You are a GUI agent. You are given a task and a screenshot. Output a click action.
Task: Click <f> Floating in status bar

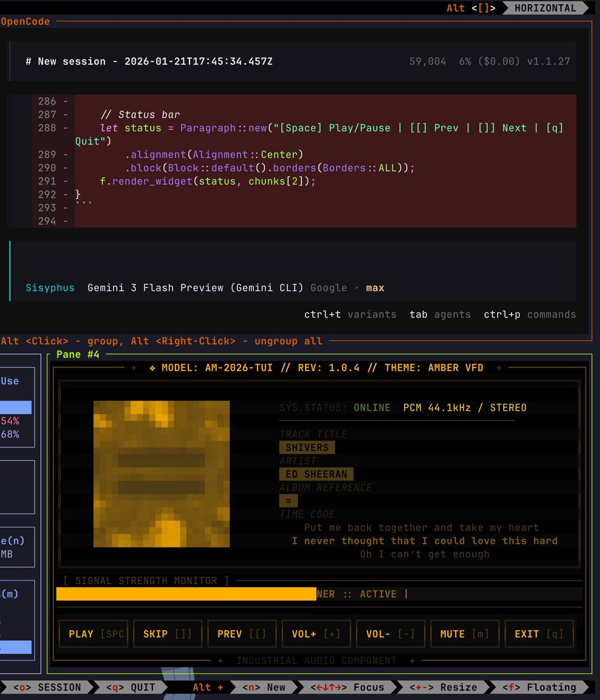[539, 687]
